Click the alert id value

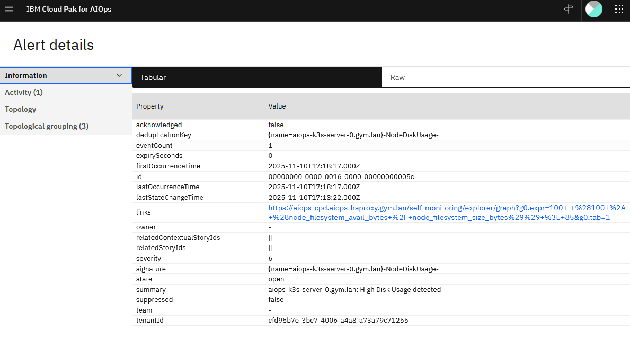[341, 176]
